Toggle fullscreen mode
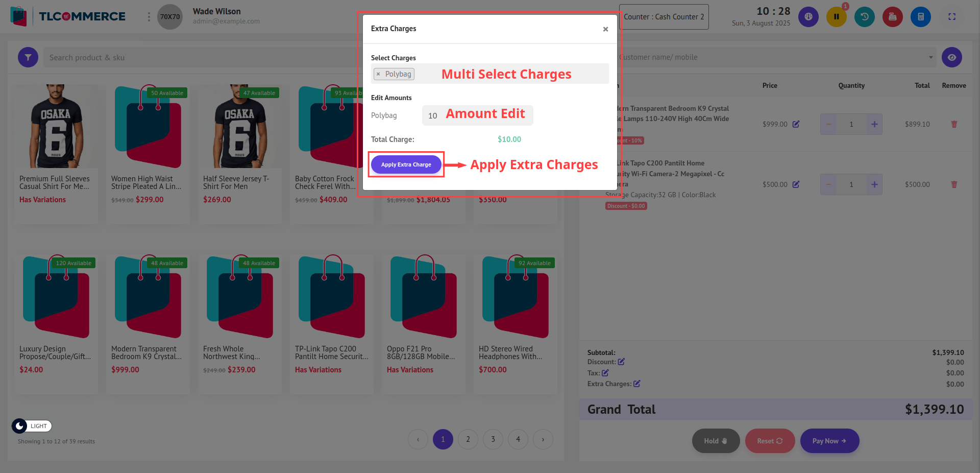Screen dimensions: 980x473 951,17
